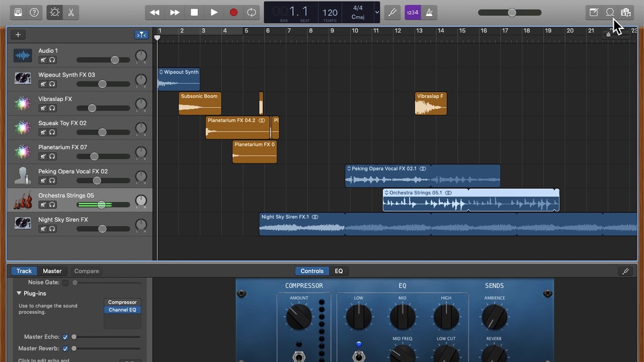Screen dimensions: 644x362
Task: Select the Track tab
Action: tap(24, 271)
